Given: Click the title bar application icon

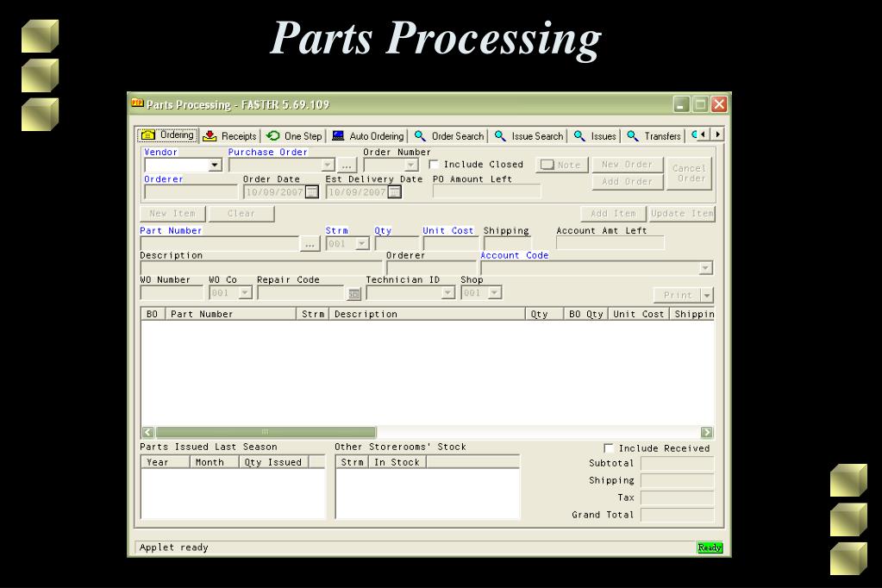Looking at the screenshot, I should pyautogui.click(x=137, y=103).
